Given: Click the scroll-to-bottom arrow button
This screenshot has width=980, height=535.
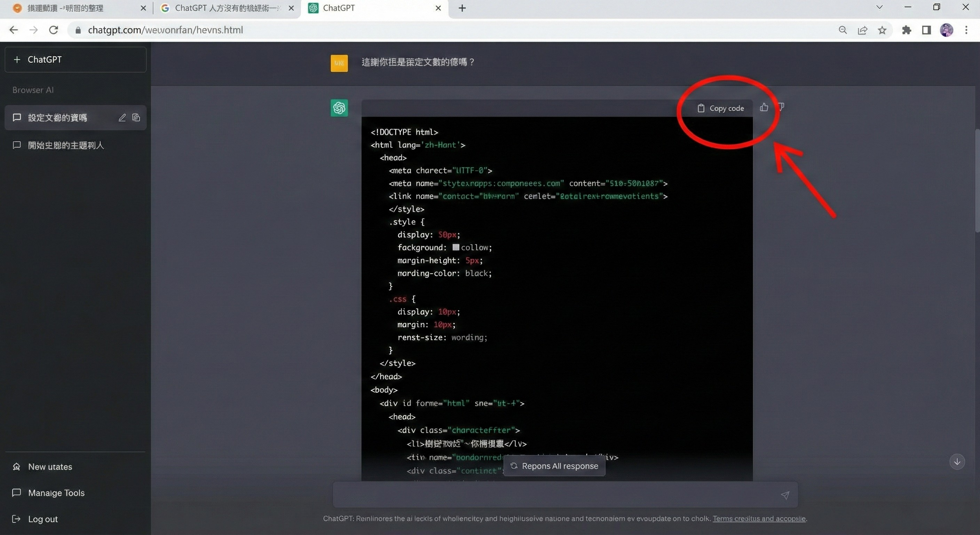Looking at the screenshot, I should (957, 462).
